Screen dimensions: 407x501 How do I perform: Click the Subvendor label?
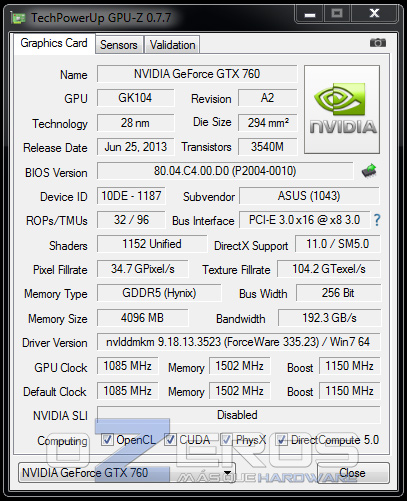[x=209, y=197]
